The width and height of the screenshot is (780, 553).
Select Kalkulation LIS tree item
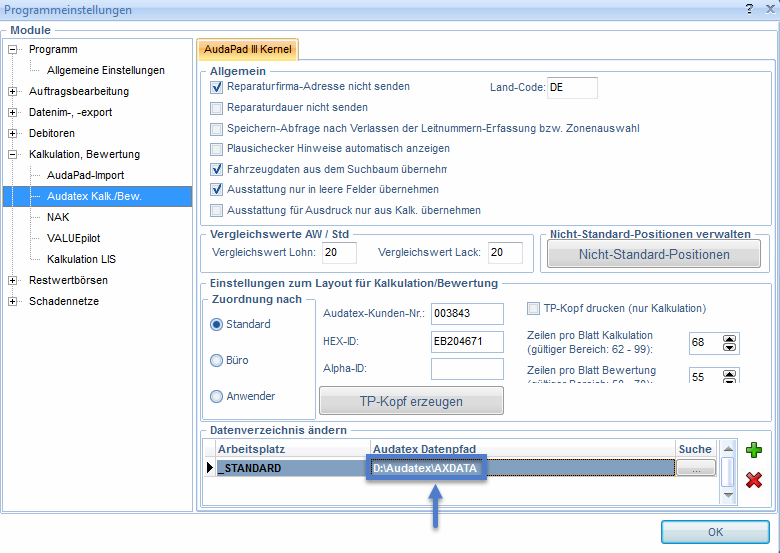click(x=81, y=259)
